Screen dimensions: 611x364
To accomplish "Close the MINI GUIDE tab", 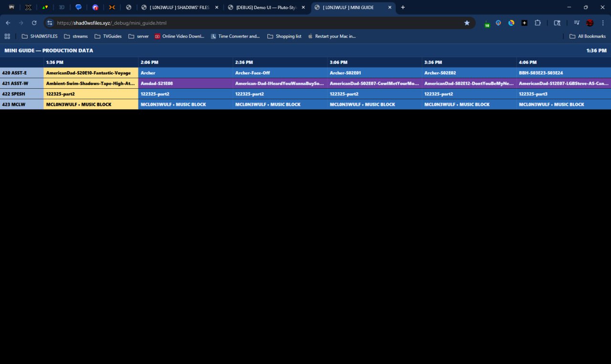I will pos(390,8).
